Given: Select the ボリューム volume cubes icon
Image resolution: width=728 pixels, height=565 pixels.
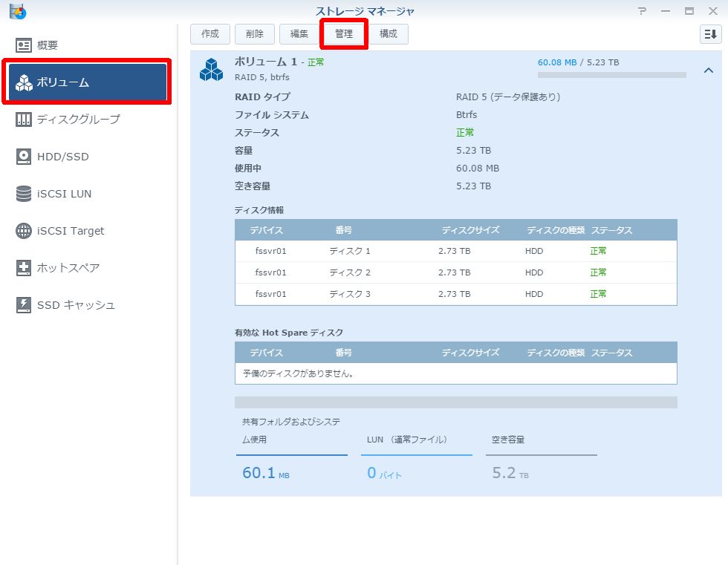Looking at the screenshot, I should click(x=24, y=82).
